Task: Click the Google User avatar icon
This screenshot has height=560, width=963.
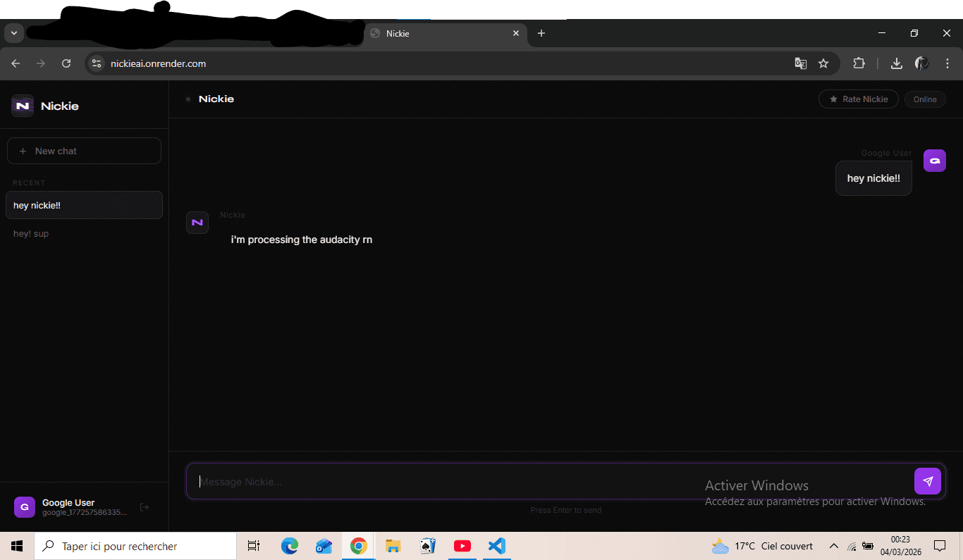Action: [24, 506]
